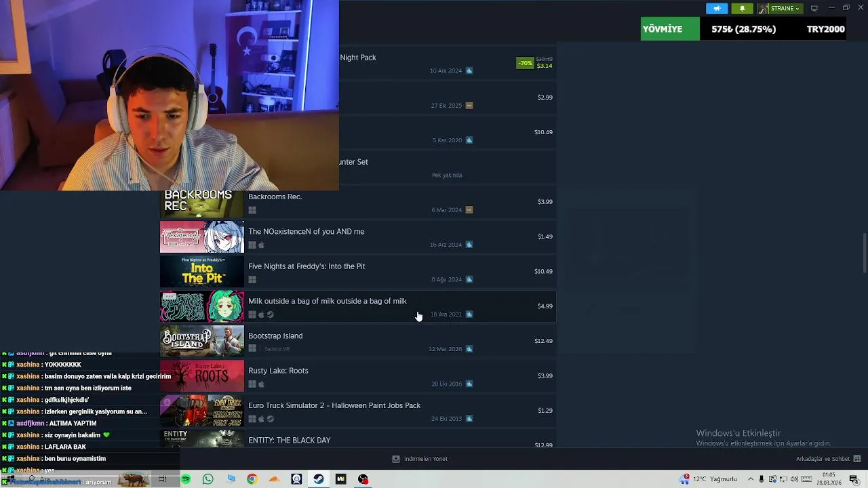Open Steam notifications bell
868x488 pixels.
click(742, 9)
